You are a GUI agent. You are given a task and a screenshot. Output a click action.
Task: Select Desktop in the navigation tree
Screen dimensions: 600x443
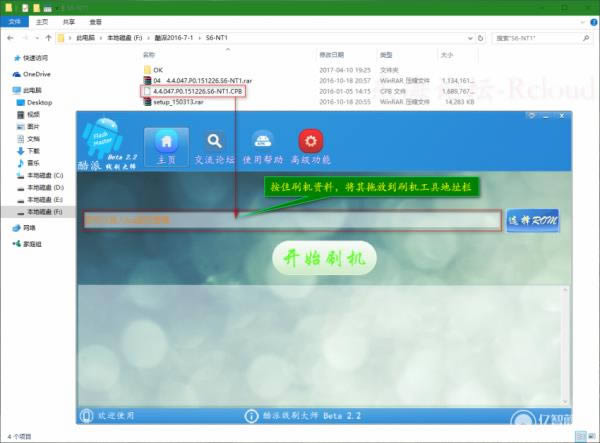coord(39,102)
